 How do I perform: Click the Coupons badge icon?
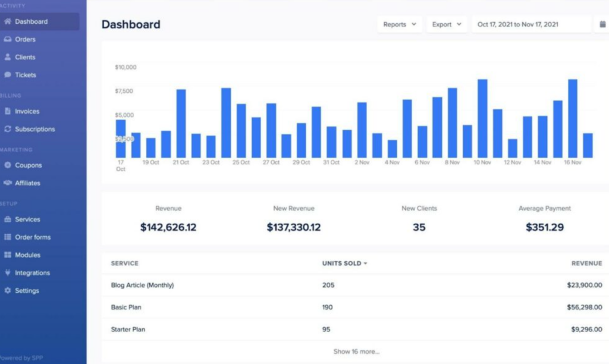8,165
